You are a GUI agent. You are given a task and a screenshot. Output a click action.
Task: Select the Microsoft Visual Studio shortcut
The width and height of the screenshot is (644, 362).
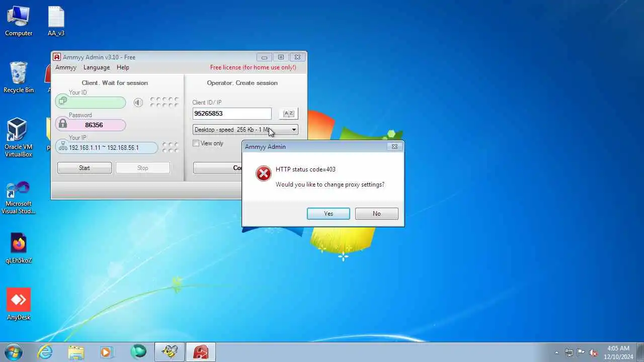(x=19, y=198)
